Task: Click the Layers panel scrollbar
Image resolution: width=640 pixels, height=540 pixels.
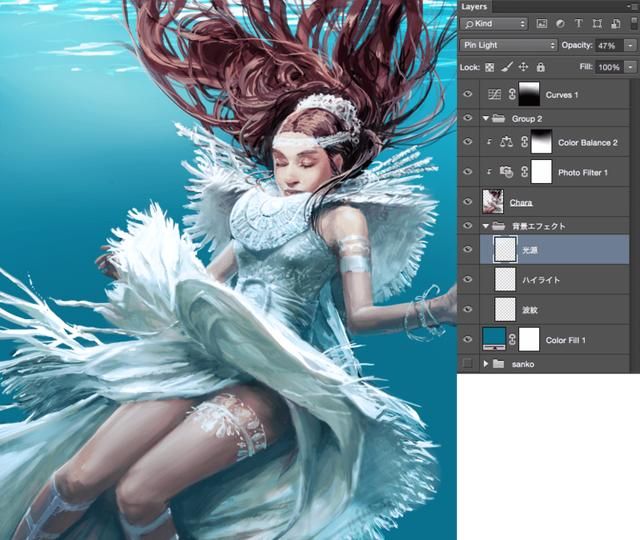Action: click(x=635, y=224)
